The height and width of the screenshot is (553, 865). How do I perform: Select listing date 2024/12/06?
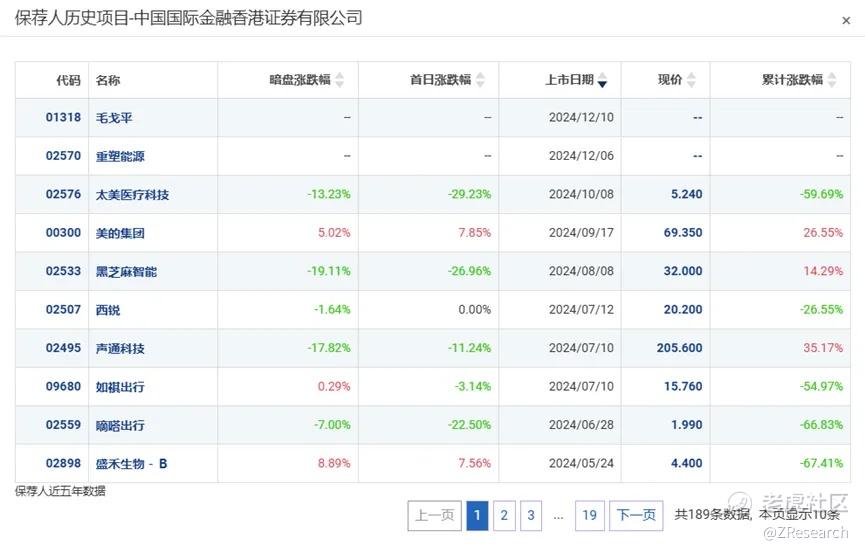click(x=581, y=156)
